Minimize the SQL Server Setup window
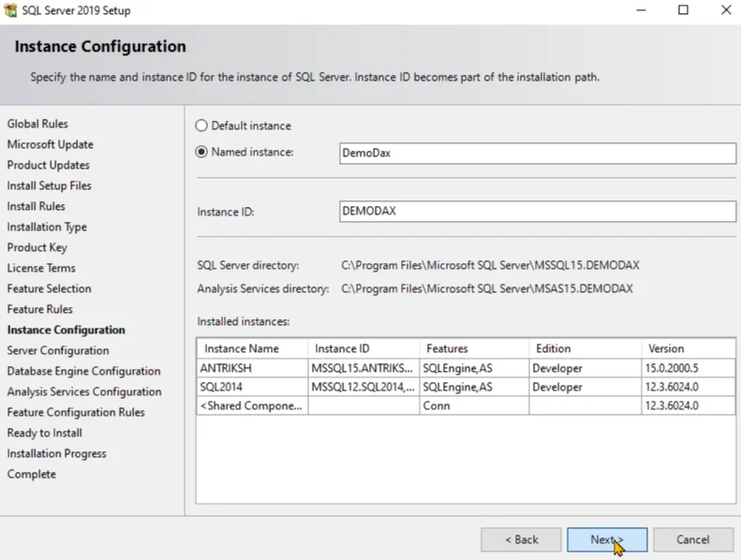The height and width of the screenshot is (560, 741). pyautogui.click(x=641, y=10)
